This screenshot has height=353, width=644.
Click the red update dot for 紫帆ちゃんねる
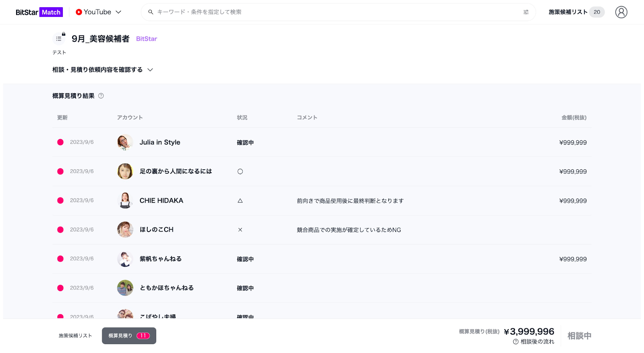tap(60, 259)
